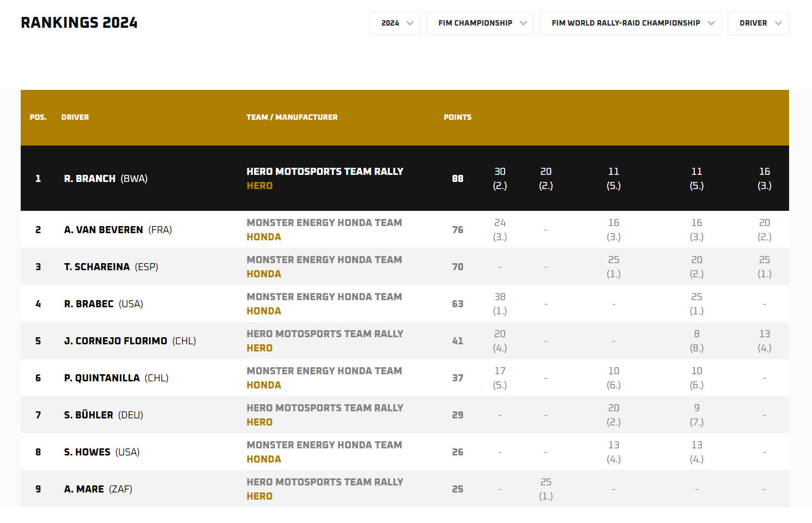
Task: Click the POS. column header
Action: (38, 117)
